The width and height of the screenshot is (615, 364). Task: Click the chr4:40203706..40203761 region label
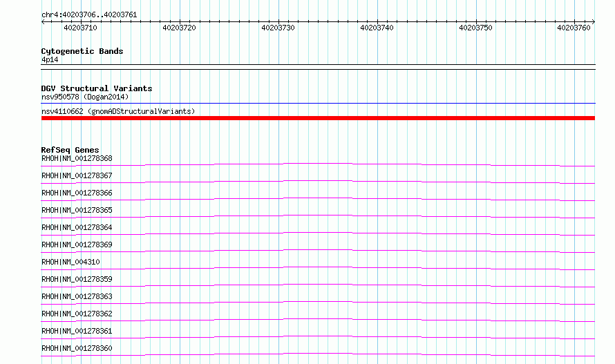click(x=89, y=15)
